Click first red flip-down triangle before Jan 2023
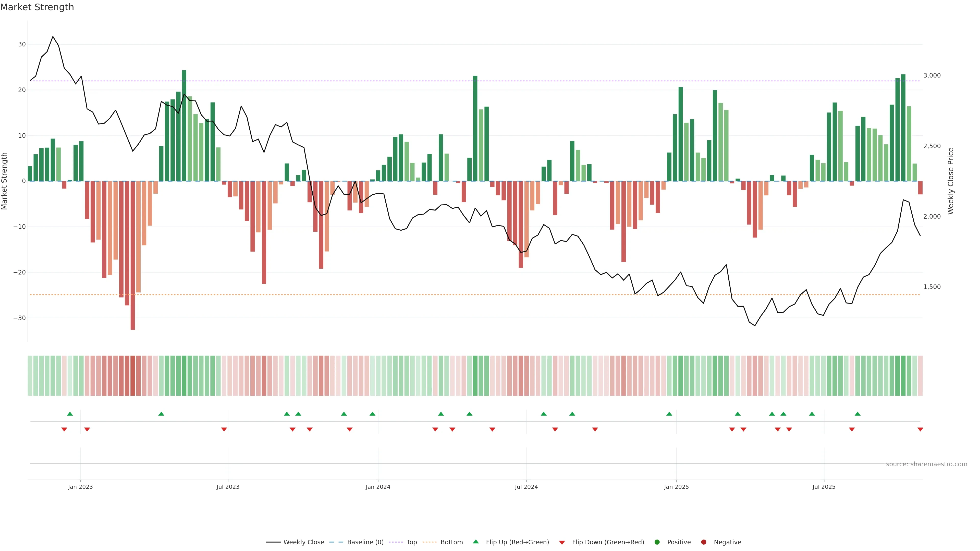 (64, 429)
